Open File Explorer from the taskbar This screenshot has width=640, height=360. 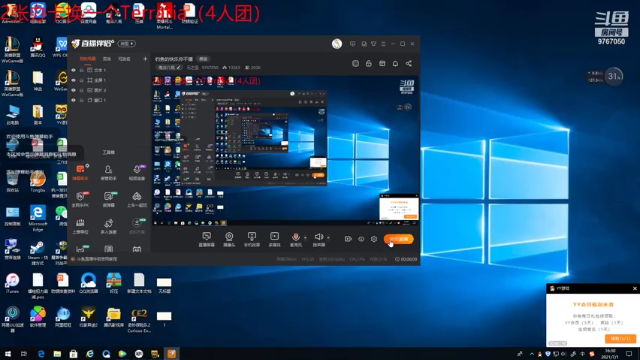[57, 354]
